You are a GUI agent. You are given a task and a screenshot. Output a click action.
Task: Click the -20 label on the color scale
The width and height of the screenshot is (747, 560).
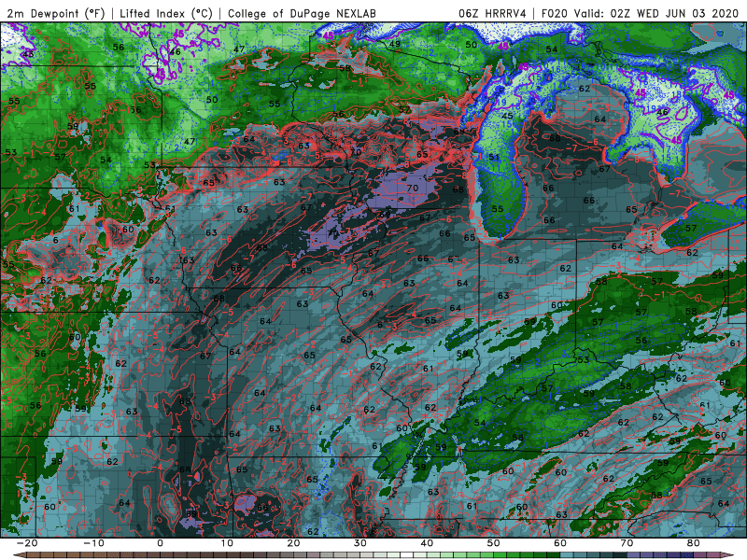click(27, 543)
